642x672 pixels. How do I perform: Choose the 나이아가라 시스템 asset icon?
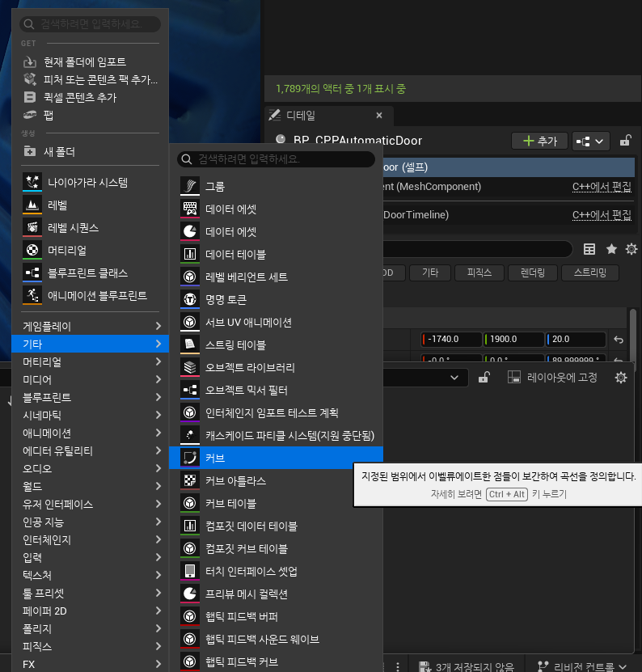[32, 182]
